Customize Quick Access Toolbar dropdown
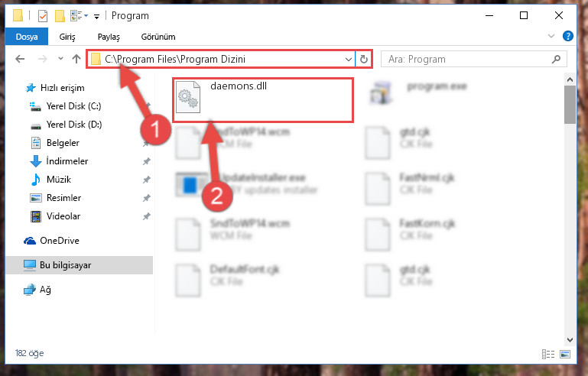 [97, 17]
